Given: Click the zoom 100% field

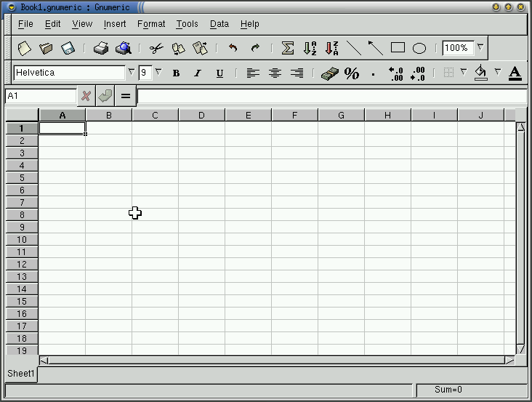Looking at the screenshot, I should point(458,48).
